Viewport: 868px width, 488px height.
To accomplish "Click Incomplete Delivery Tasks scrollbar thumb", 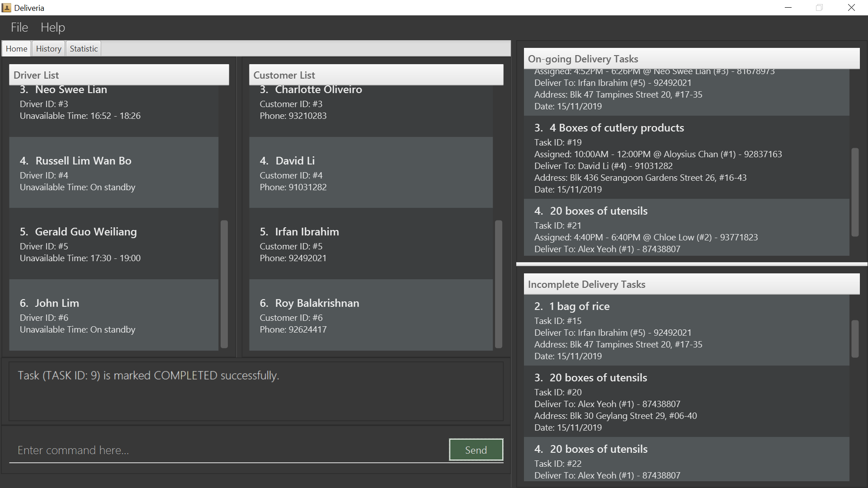I will pyautogui.click(x=854, y=338).
